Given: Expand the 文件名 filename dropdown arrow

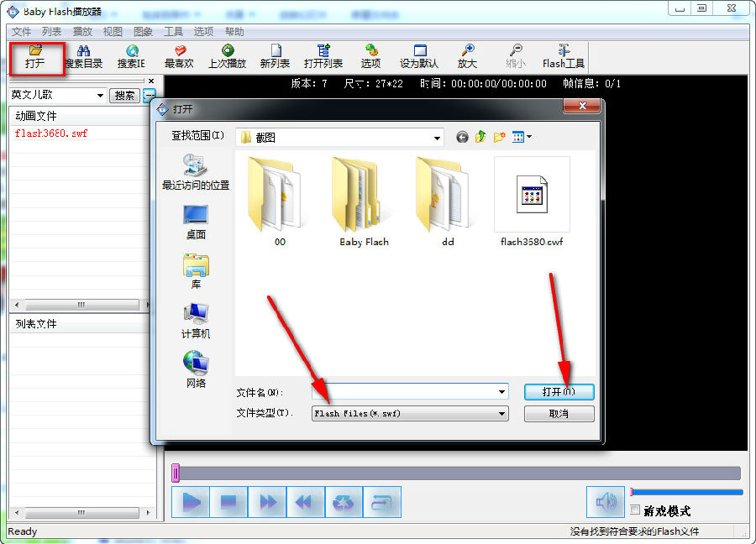Looking at the screenshot, I should (501, 392).
